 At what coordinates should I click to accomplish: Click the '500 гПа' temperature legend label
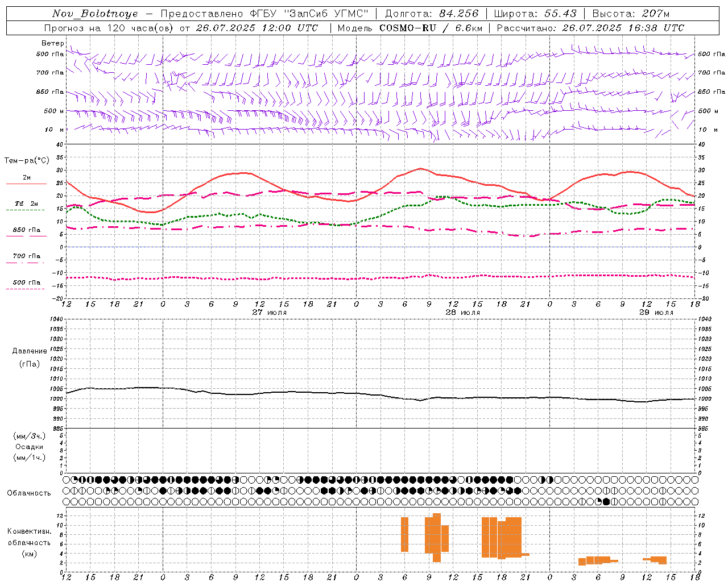point(27,282)
